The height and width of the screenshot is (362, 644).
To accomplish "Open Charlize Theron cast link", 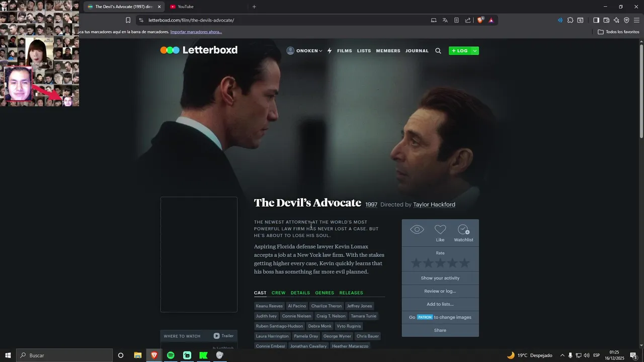I will point(327,306).
